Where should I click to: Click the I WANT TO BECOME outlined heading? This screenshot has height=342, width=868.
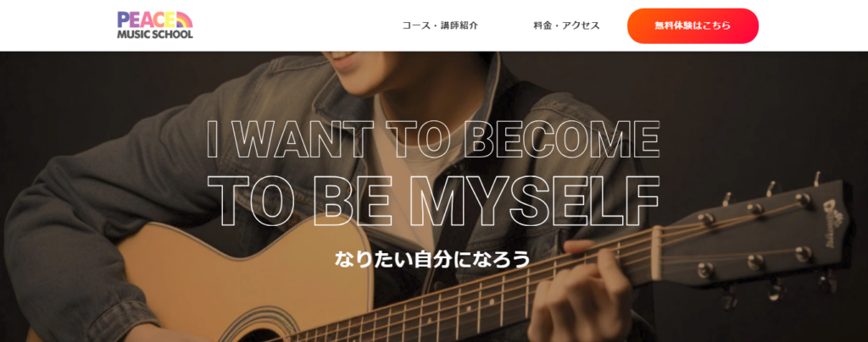(433, 139)
